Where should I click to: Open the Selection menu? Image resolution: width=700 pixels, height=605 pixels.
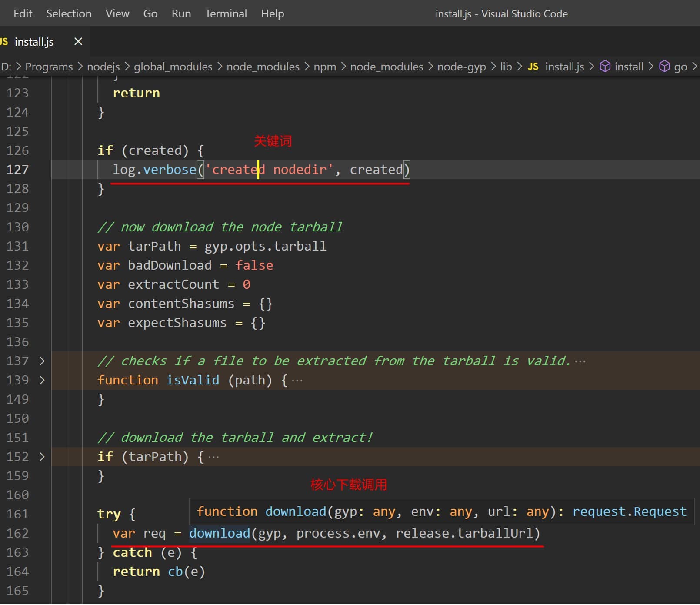click(69, 13)
